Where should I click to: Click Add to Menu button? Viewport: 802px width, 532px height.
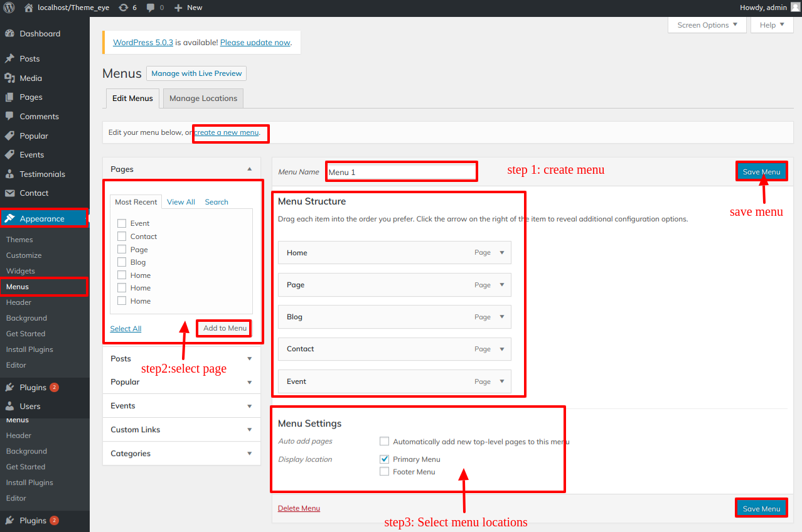click(225, 328)
